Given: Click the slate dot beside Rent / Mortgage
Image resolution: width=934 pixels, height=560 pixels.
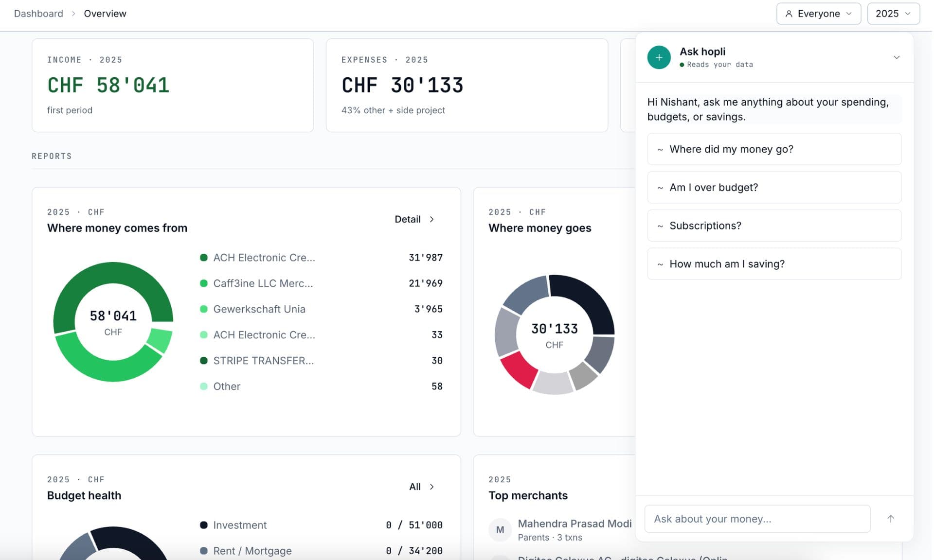Looking at the screenshot, I should coord(204,551).
